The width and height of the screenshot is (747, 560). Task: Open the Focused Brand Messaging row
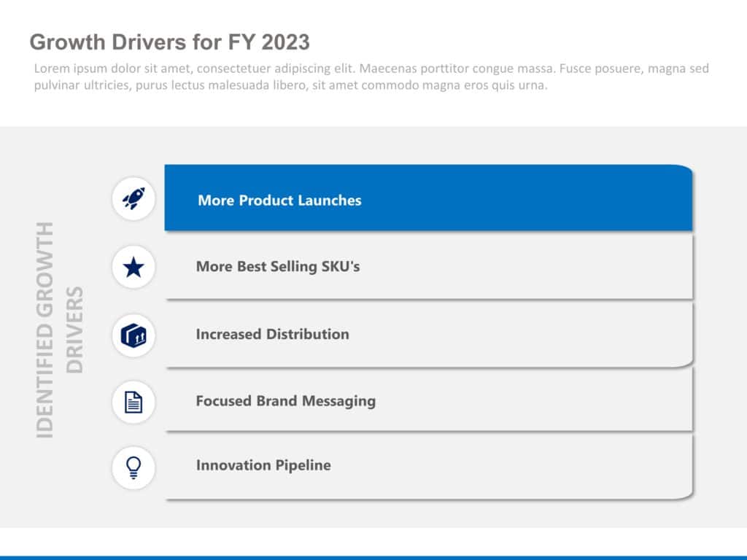click(428, 400)
